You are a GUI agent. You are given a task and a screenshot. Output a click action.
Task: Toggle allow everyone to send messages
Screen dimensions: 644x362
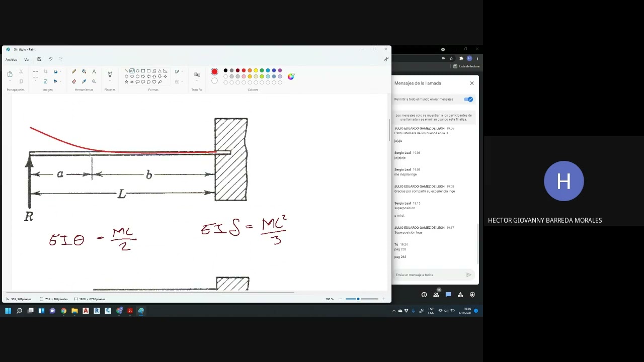pos(468,99)
